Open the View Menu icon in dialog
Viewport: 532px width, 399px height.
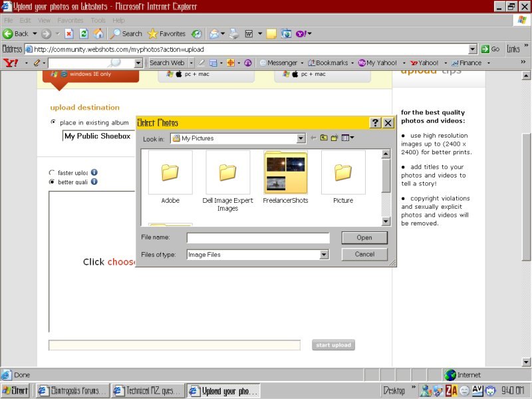pyautogui.click(x=347, y=138)
